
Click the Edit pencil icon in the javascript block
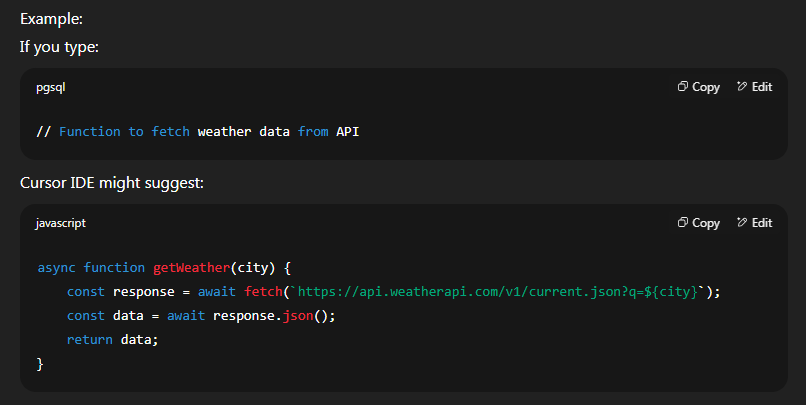(742, 223)
